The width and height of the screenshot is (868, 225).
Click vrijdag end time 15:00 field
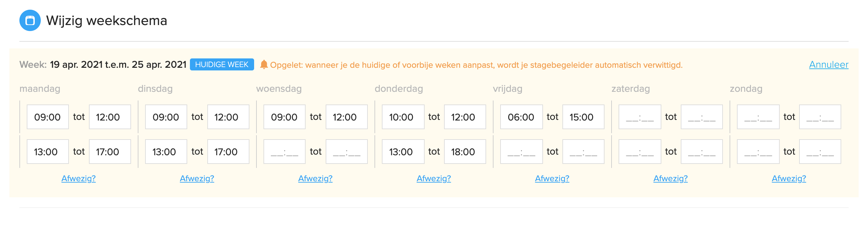pos(583,117)
